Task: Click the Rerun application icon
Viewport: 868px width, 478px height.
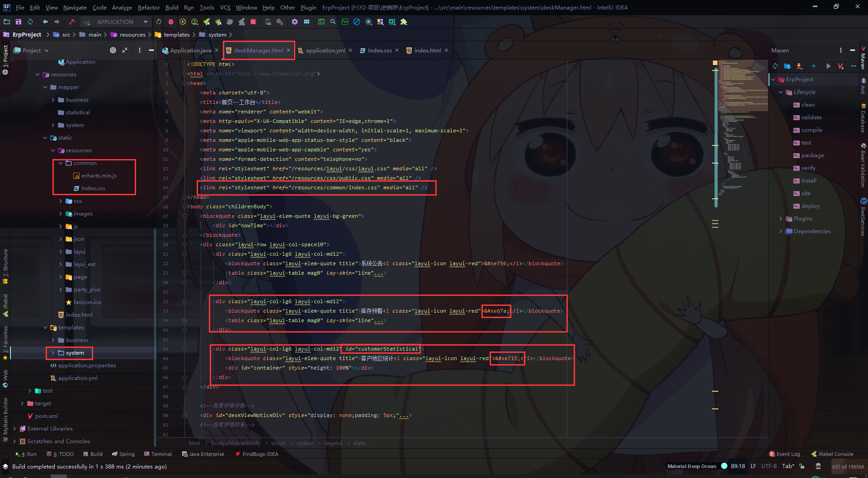Action: click(x=159, y=22)
